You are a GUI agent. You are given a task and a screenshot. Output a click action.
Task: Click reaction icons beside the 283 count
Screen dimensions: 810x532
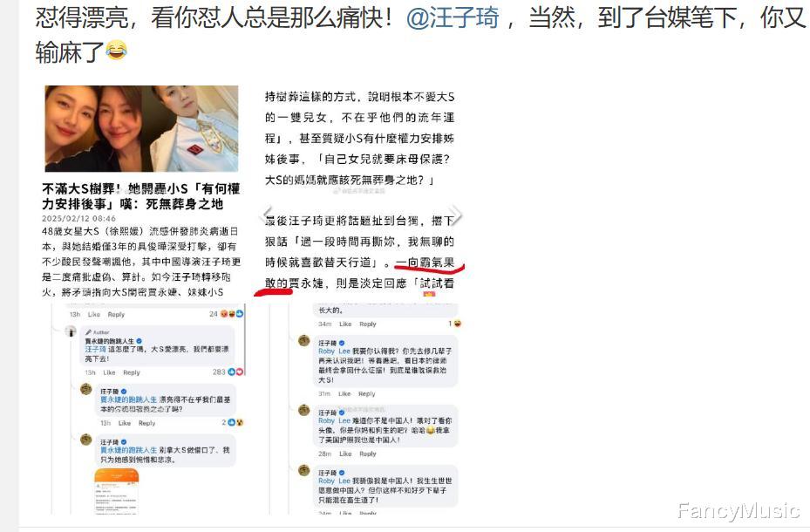tap(235, 372)
